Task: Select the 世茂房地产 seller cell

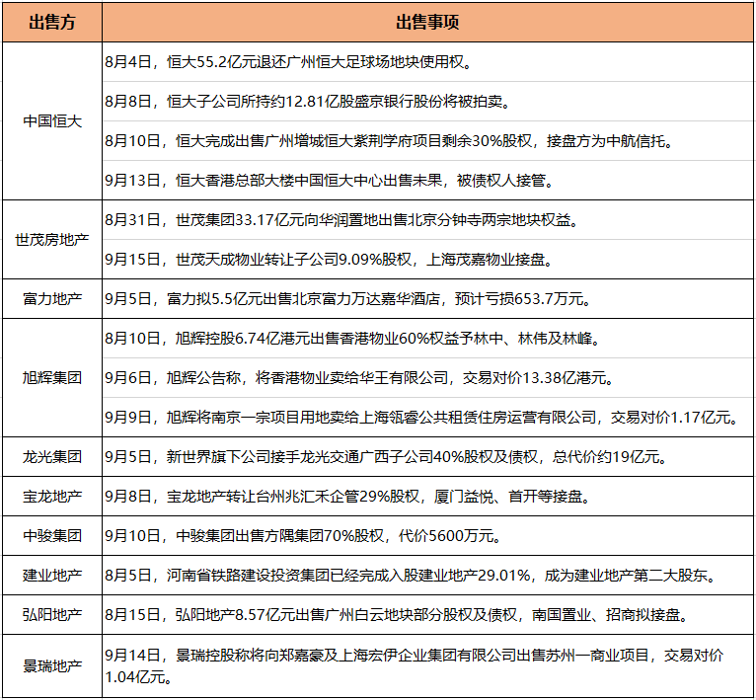Action: click(51, 240)
